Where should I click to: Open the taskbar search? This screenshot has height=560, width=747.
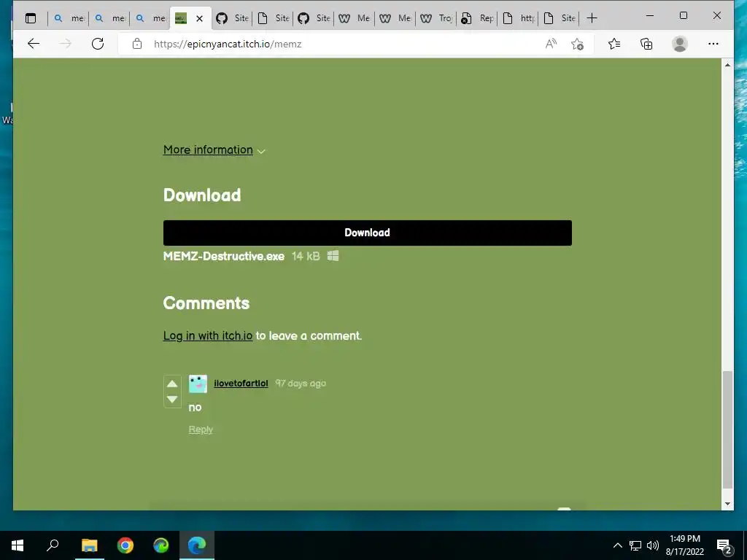click(x=53, y=545)
